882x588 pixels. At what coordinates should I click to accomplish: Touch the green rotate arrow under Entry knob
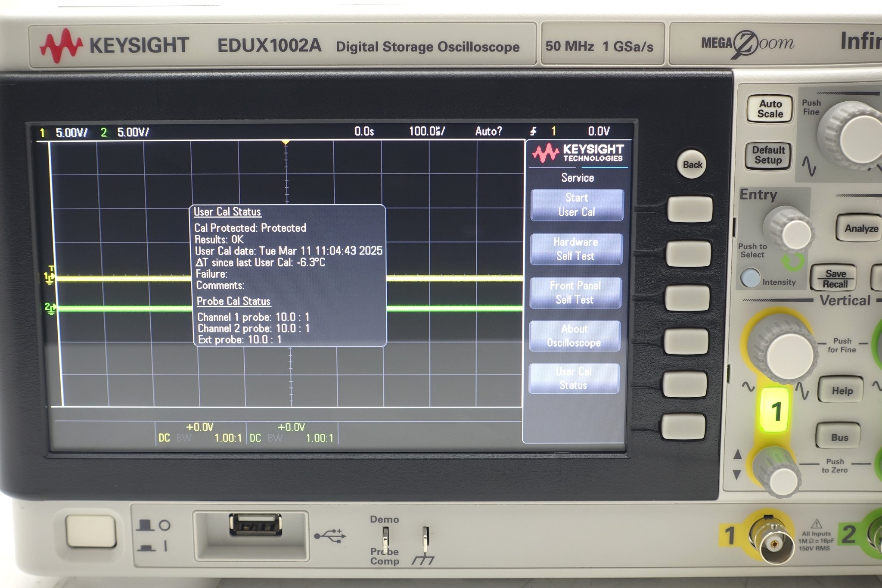click(793, 262)
